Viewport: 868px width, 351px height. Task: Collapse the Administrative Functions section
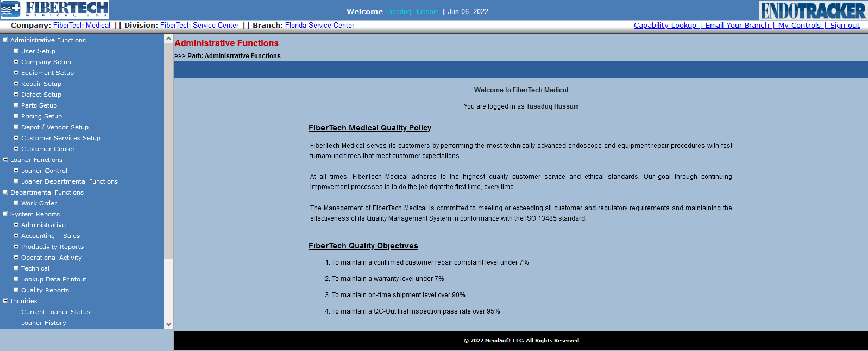click(5, 40)
